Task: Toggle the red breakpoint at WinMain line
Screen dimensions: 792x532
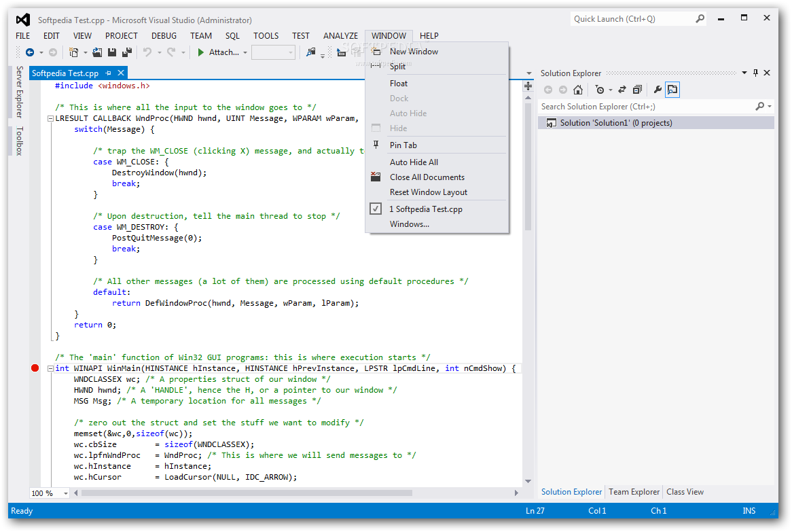Action: [35, 368]
